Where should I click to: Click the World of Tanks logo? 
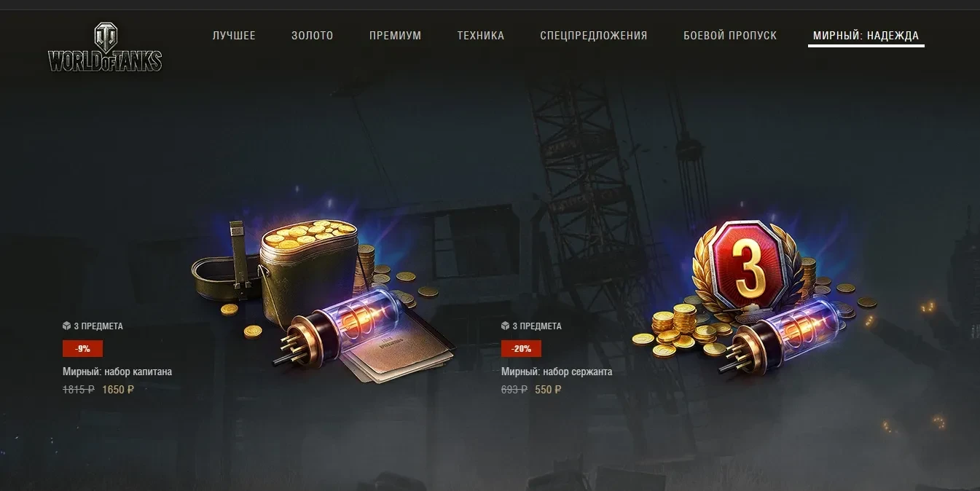105,47
